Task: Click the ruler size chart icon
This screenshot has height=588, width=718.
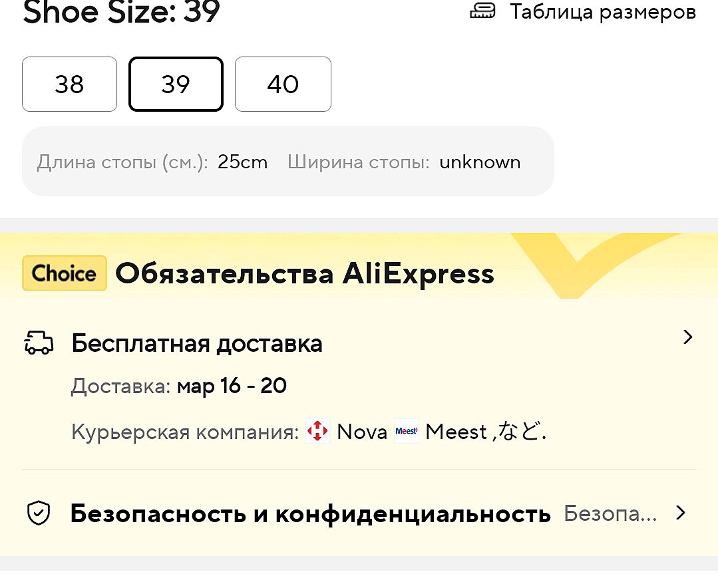Action: point(482,11)
